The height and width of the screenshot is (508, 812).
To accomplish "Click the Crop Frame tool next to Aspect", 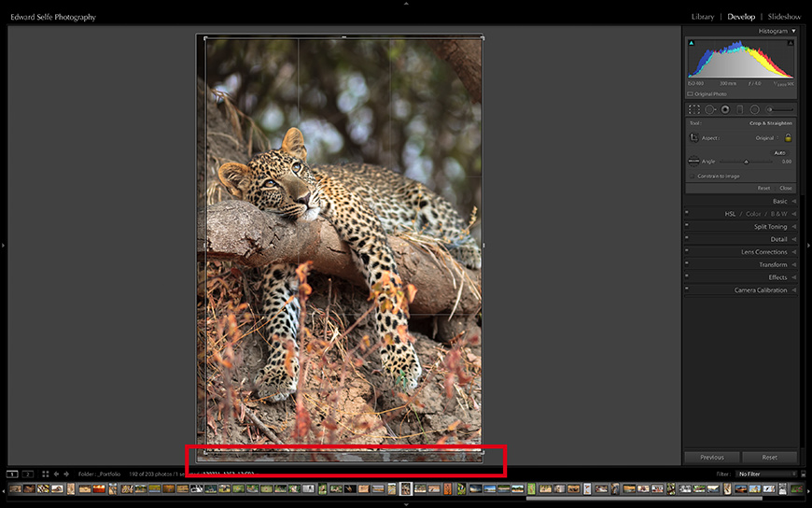I will click(x=693, y=138).
